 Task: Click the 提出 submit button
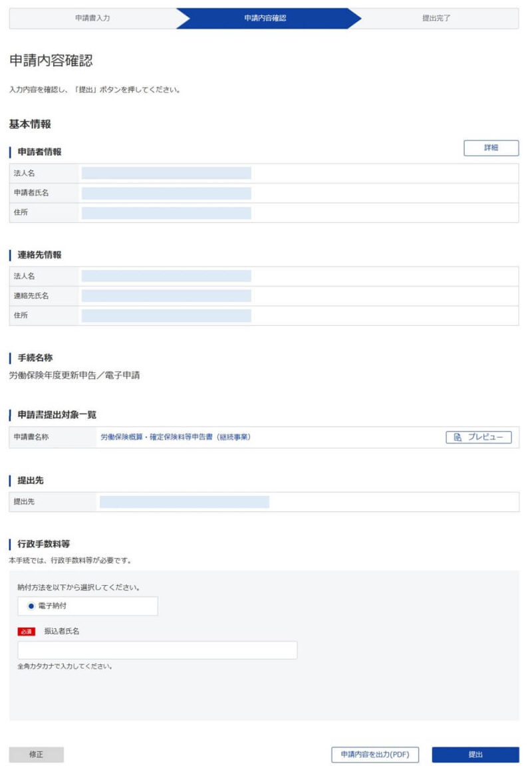475,754
